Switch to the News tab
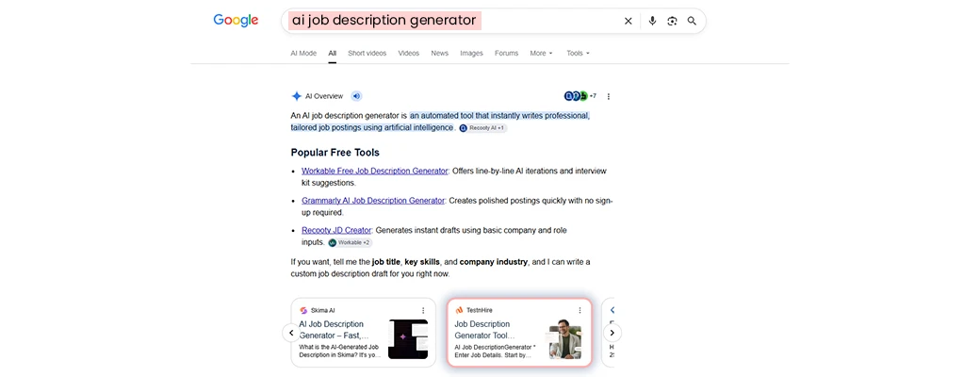This screenshot has height=377, width=980. [x=439, y=53]
